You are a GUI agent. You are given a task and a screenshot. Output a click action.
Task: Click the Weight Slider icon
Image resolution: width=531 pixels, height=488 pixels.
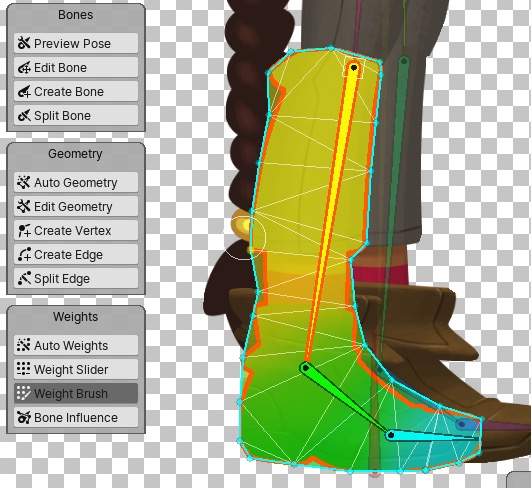coord(24,369)
